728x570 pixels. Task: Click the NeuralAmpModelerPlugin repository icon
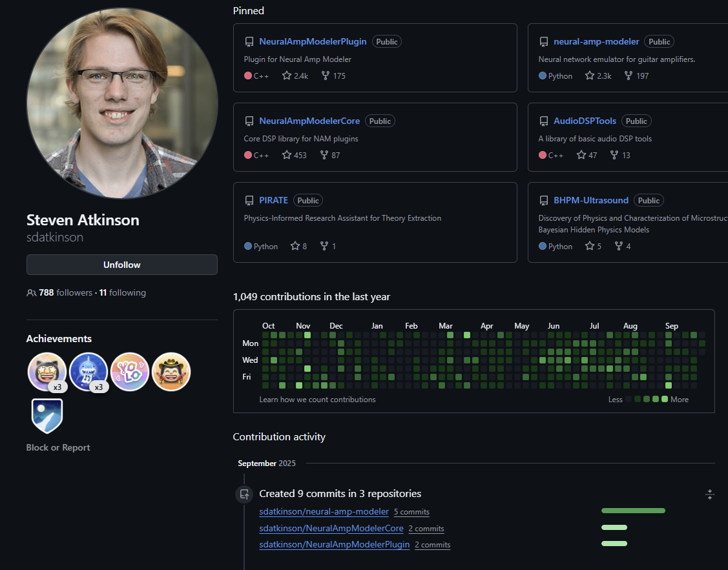tap(249, 42)
